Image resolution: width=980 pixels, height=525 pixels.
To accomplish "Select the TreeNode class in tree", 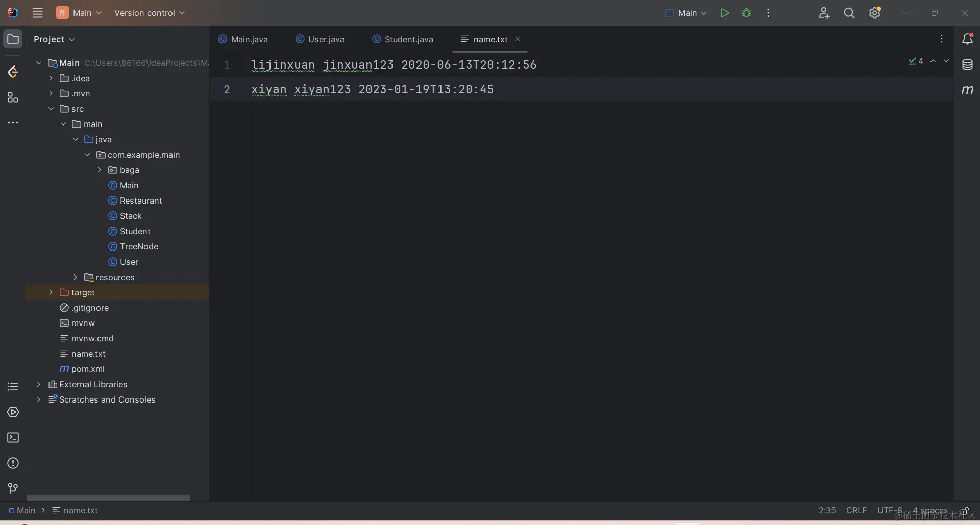I will 133,246.
